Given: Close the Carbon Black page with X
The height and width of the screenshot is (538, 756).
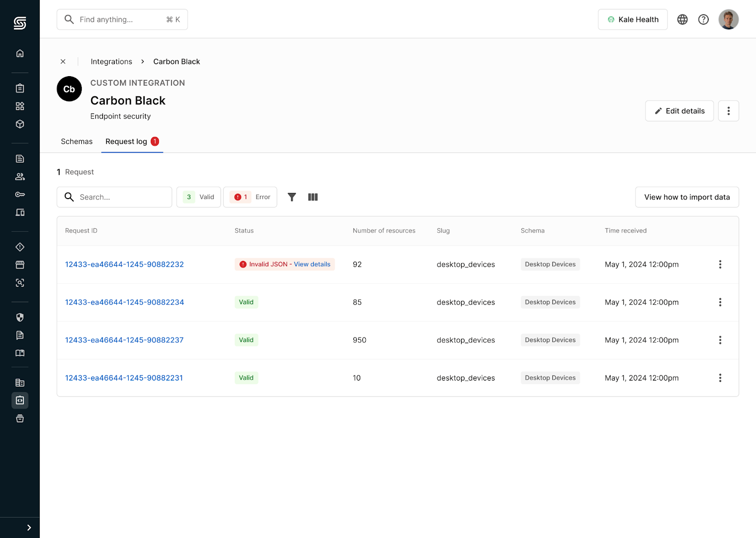Looking at the screenshot, I should coord(63,61).
